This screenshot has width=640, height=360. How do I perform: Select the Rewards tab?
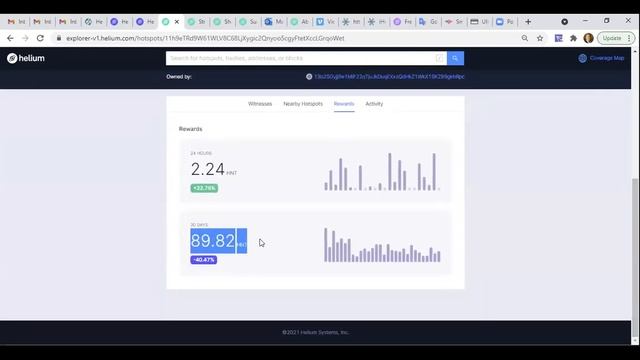(x=344, y=104)
